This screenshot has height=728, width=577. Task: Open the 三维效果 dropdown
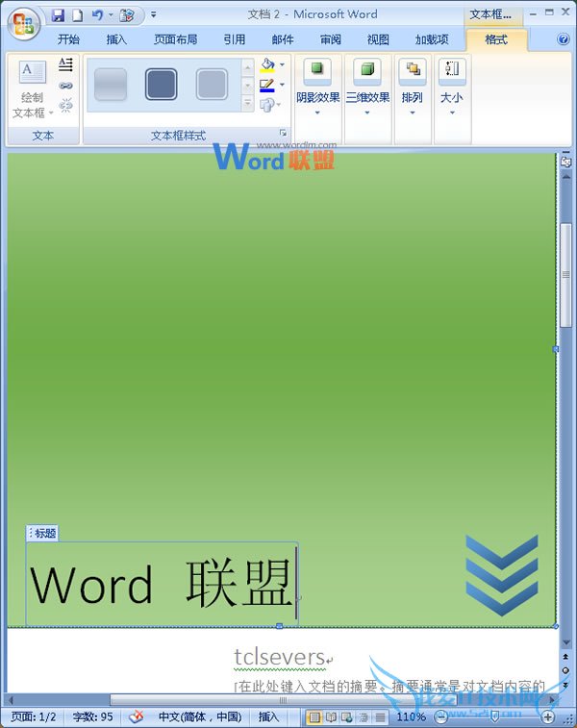(x=367, y=87)
